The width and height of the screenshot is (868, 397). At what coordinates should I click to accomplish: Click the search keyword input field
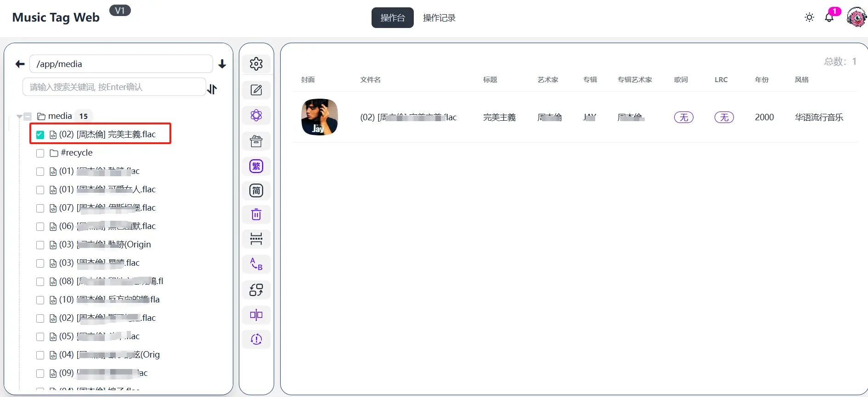point(114,87)
